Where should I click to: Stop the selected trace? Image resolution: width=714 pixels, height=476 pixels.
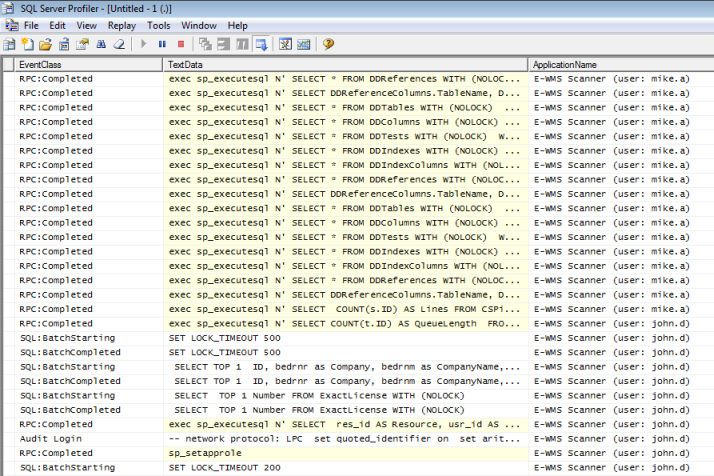[180, 44]
